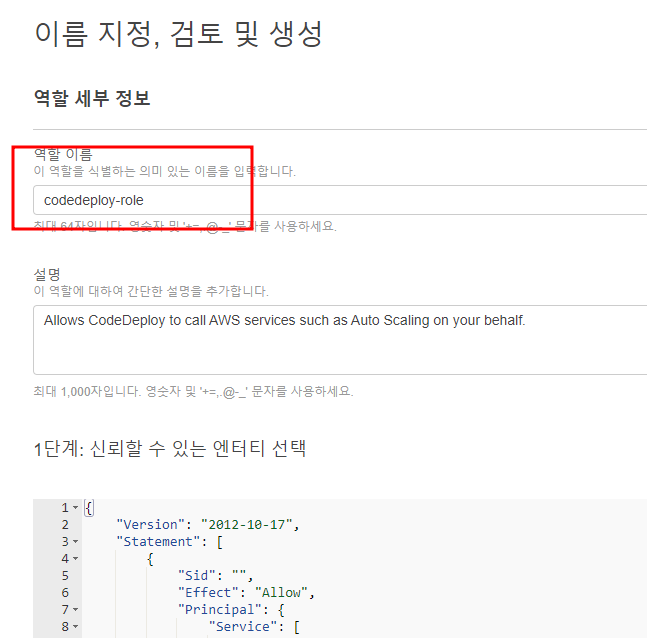
Task: Click the role name field containing codedeploy-role
Action: click(x=340, y=200)
